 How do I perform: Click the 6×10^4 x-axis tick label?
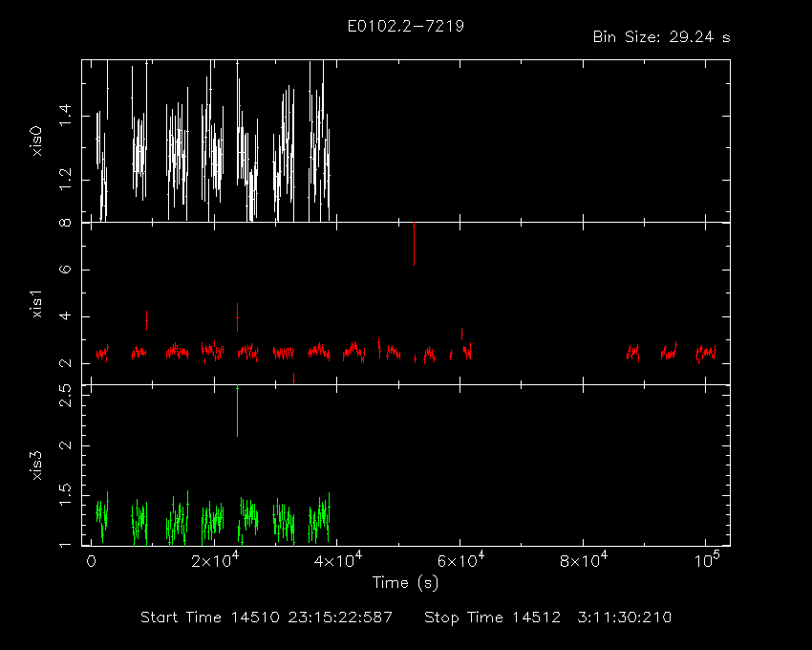tap(460, 560)
